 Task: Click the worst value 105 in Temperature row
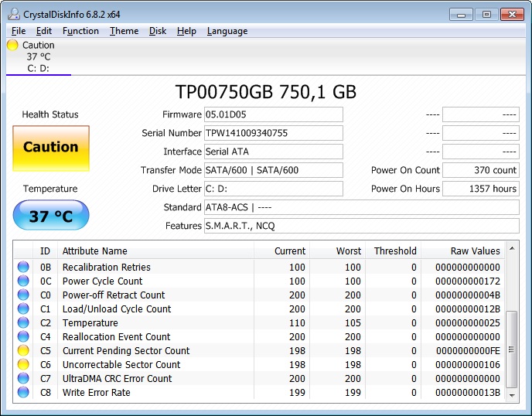353,322
